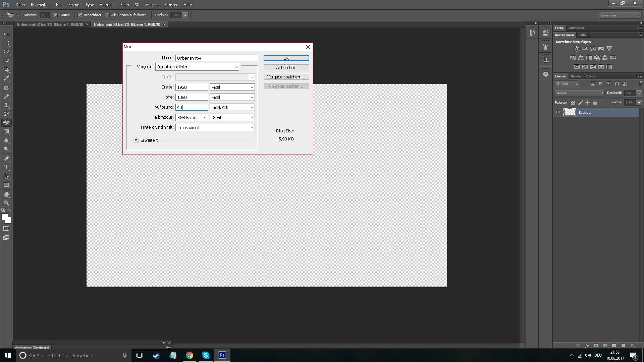Select the Lasso tool
The image size is (644, 362).
6,52
